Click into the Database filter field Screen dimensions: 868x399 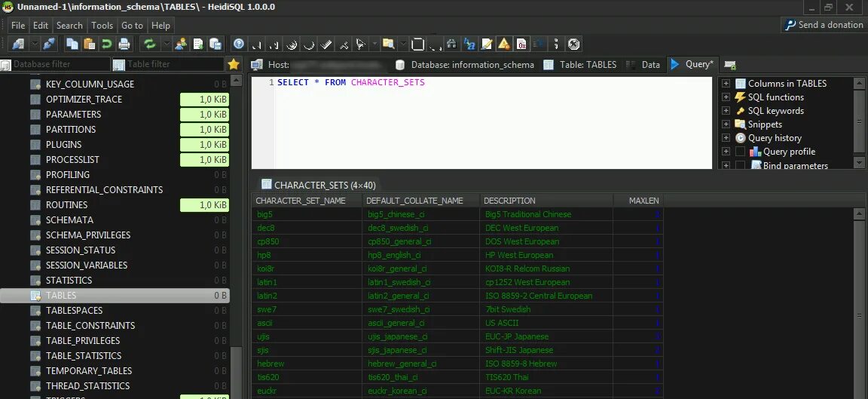coord(55,64)
